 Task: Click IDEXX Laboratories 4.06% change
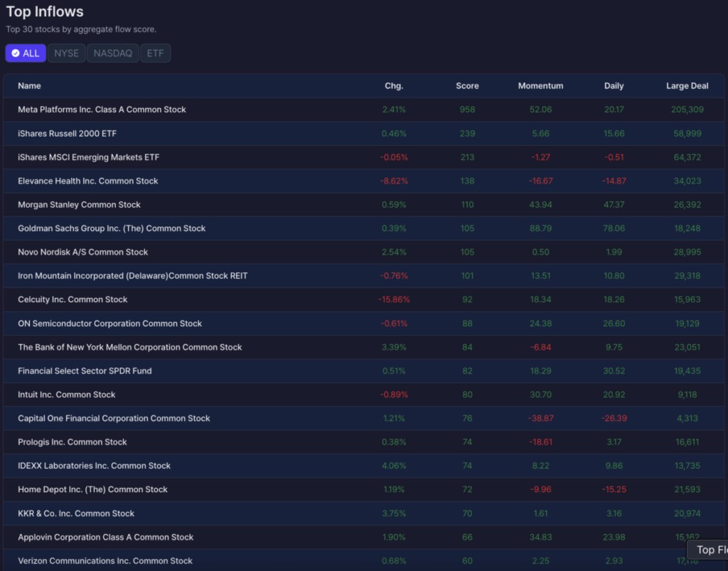(394, 465)
